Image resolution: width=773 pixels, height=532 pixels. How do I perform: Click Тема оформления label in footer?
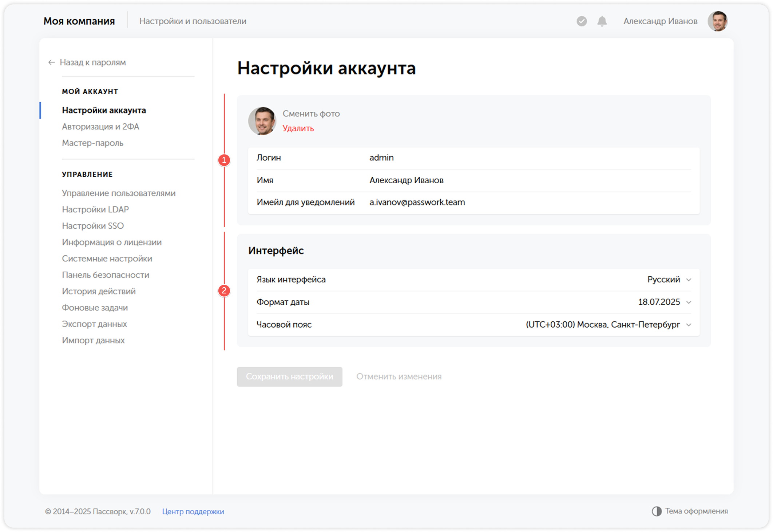pos(697,511)
